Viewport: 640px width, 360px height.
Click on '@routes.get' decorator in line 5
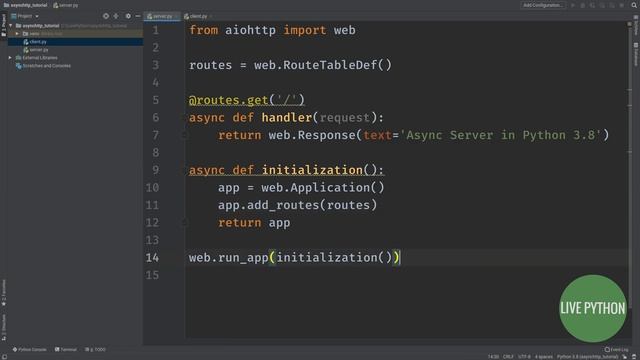point(229,100)
